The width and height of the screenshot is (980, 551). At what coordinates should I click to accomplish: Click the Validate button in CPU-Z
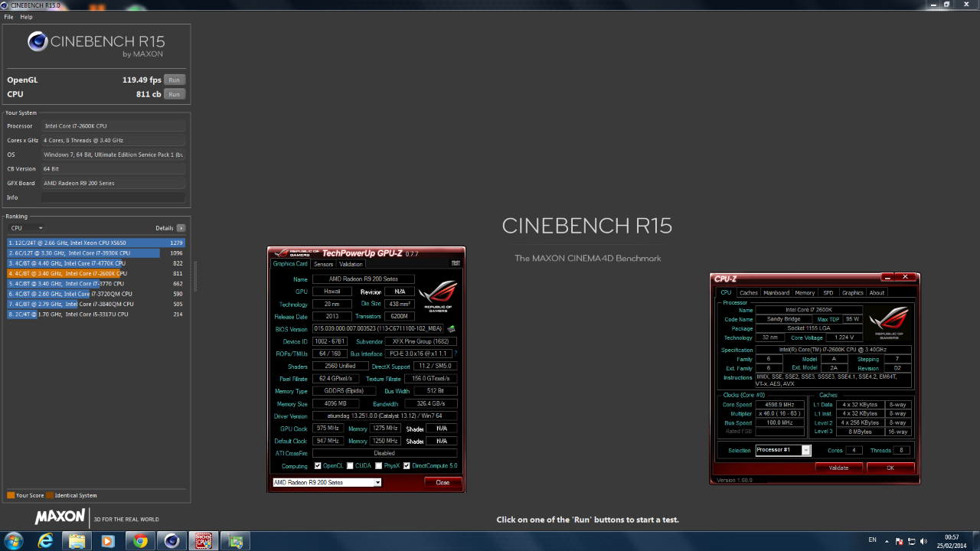point(838,468)
